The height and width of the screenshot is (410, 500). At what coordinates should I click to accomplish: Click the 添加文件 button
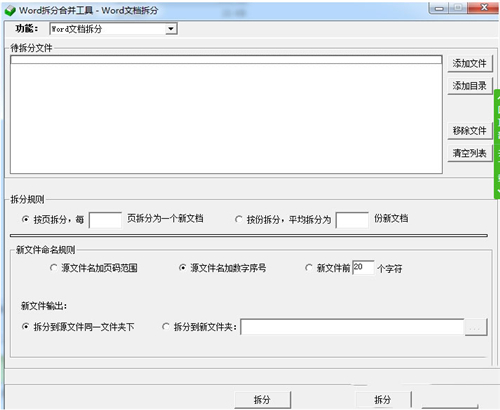point(469,63)
